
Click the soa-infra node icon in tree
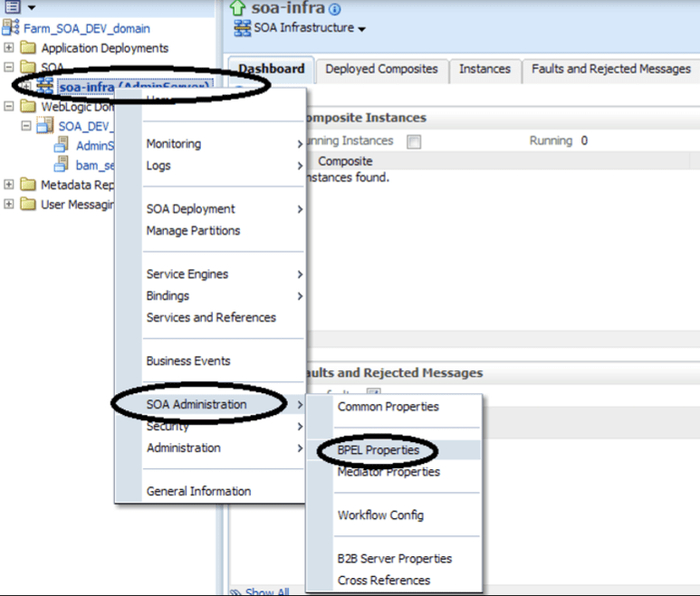tap(44, 86)
